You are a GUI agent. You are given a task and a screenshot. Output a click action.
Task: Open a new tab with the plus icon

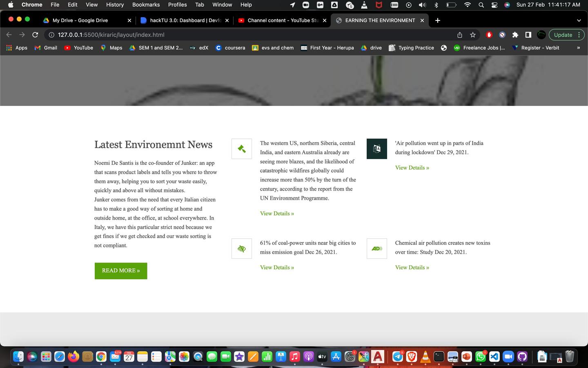438,20
